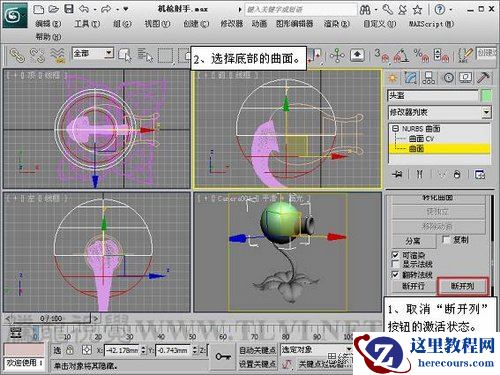Click the 3ds Max application logo button
500x375 pixels.
(15, 15)
